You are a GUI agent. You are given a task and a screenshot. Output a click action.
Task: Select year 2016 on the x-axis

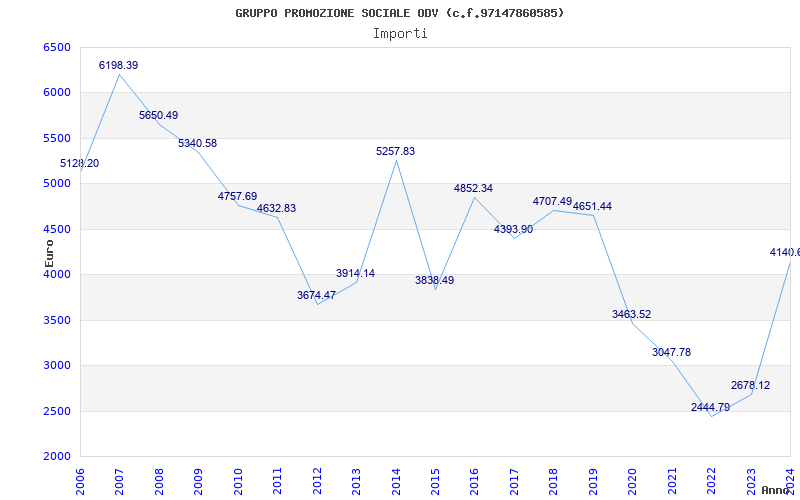[474, 482]
